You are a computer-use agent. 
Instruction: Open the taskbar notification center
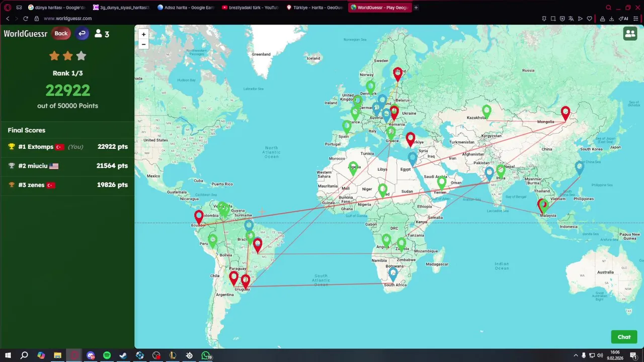coord(634,355)
